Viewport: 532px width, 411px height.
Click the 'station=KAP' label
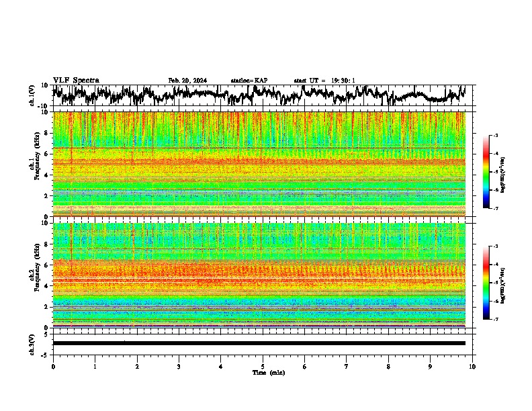click(x=249, y=81)
